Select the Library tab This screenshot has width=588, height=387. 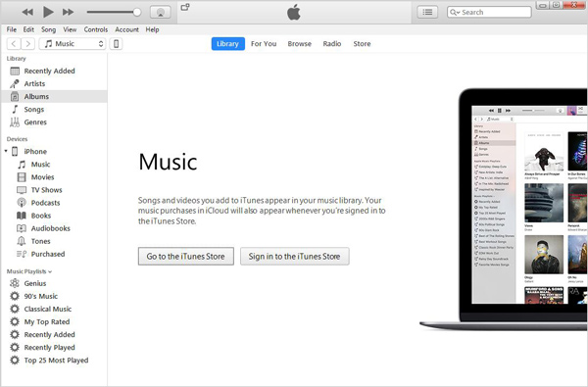click(228, 44)
